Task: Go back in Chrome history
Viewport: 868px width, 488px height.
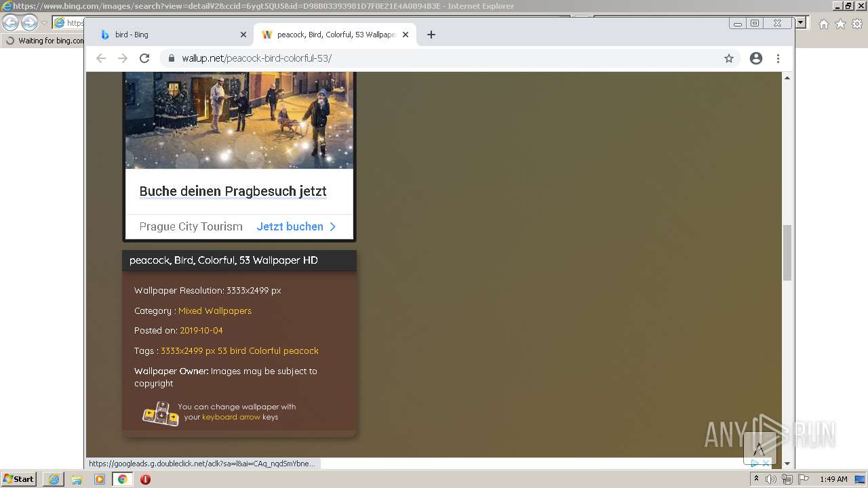Action: (x=101, y=58)
